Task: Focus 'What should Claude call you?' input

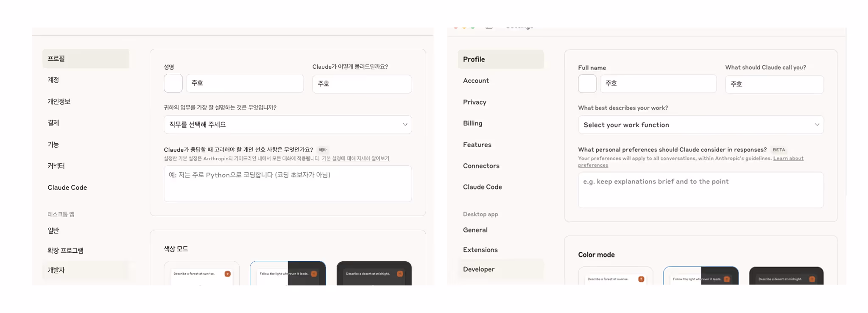Action: click(775, 84)
